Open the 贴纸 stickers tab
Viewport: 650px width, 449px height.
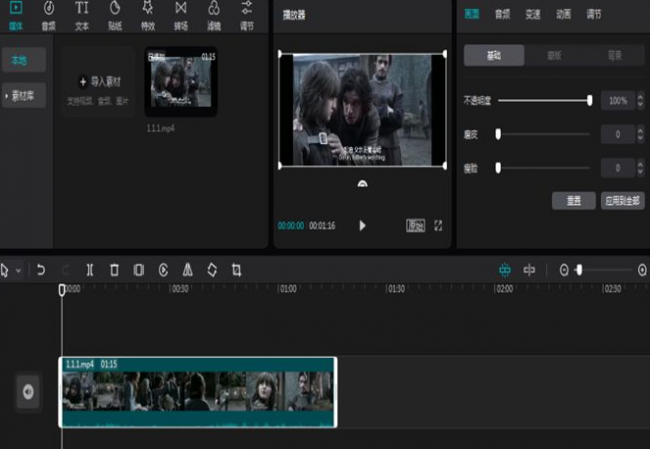tap(115, 15)
